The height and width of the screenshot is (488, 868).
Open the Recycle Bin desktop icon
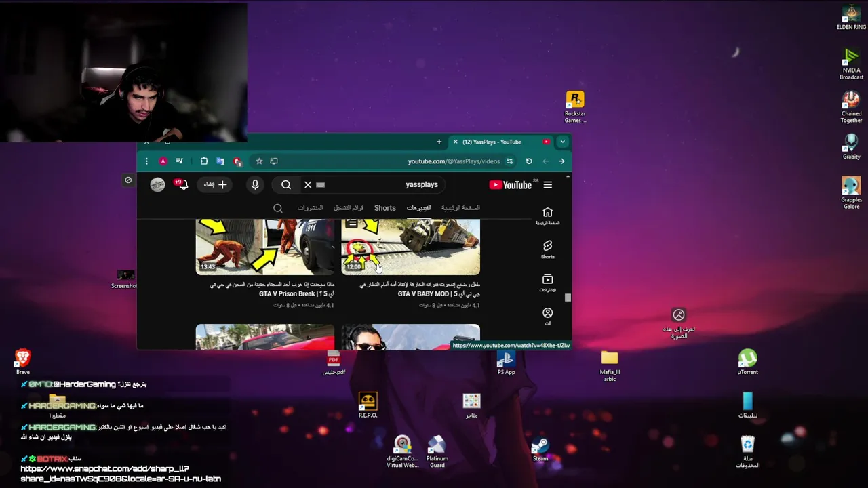click(747, 452)
